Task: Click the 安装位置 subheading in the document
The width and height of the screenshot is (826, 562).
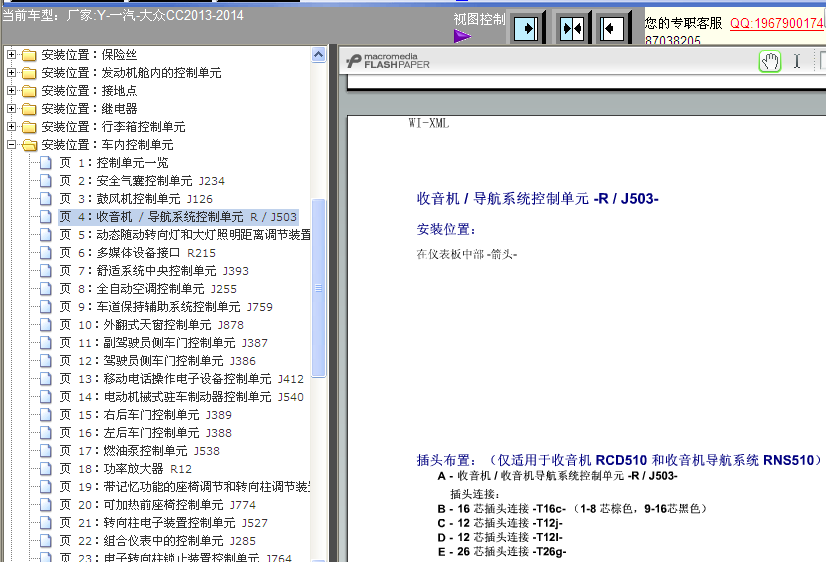Action: 446,229
